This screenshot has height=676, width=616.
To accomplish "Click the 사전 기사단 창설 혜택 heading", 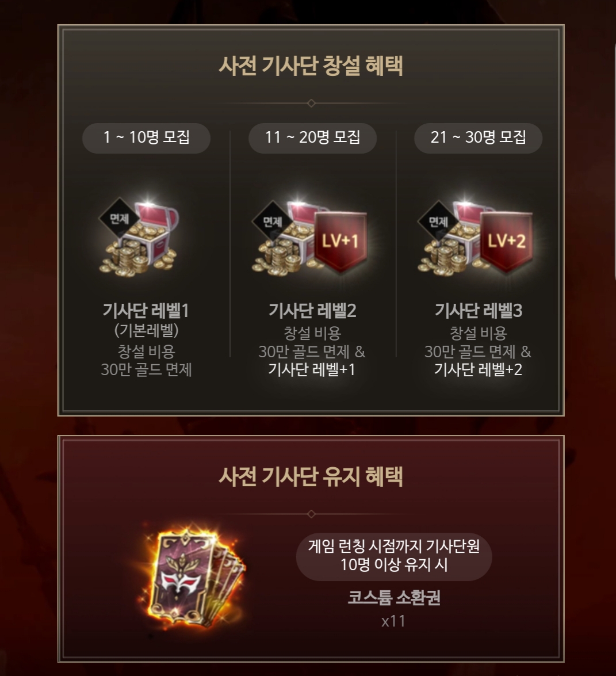I will 311,66.
